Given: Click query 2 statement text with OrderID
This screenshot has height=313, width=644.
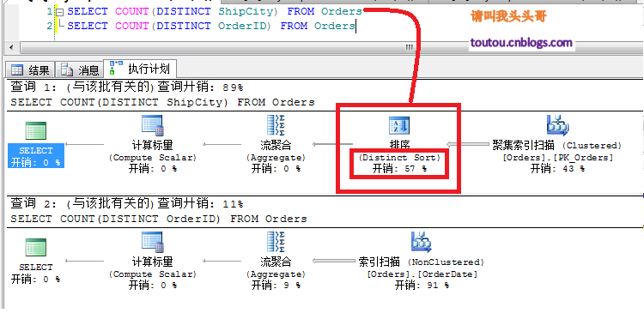Looking at the screenshot, I should pyautogui.click(x=159, y=219).
